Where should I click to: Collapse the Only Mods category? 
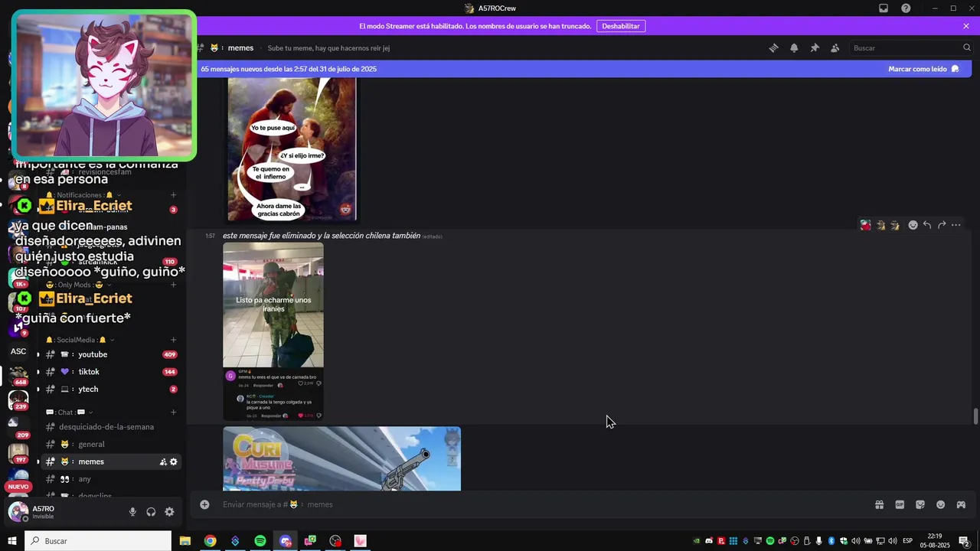(78, 285)
